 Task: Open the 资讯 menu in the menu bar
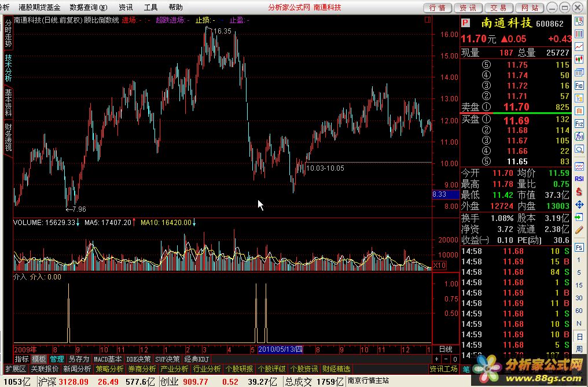pos(126,7)
